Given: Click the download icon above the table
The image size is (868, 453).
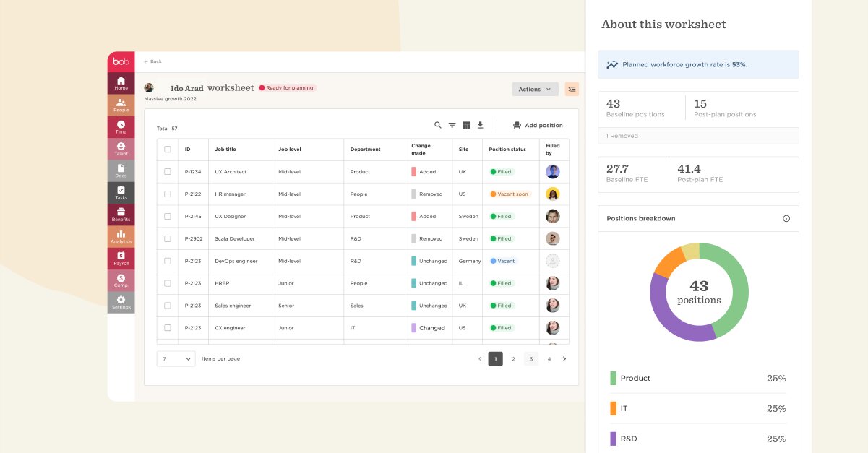Looking at the screenshot, I should 481,125.
